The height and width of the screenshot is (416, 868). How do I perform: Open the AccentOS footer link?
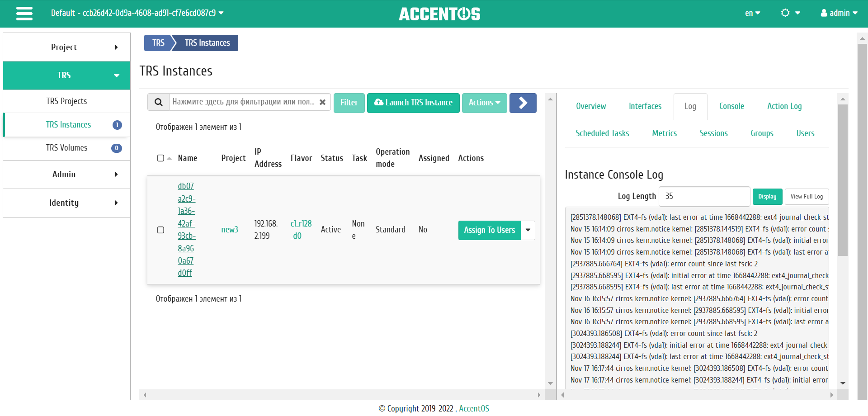pos(474,409)
